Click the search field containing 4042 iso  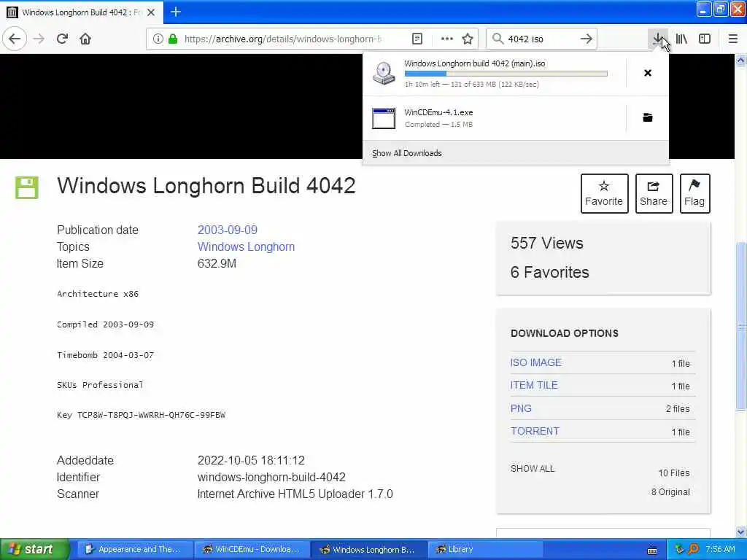coord(541,39)
